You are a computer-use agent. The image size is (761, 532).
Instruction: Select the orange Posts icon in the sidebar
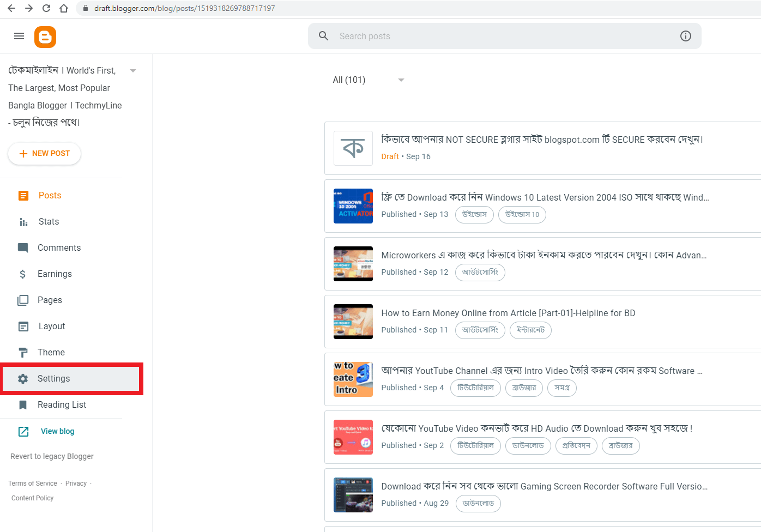[22, 195]
